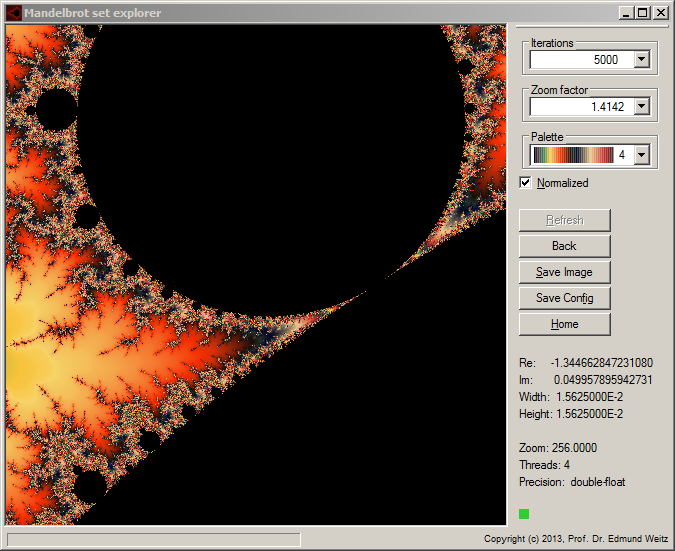This screenshot has height=551, width=675.
Task: Close the Mandelbrot set explorer window
Action: pyautogui.click(x=660, y=13)
